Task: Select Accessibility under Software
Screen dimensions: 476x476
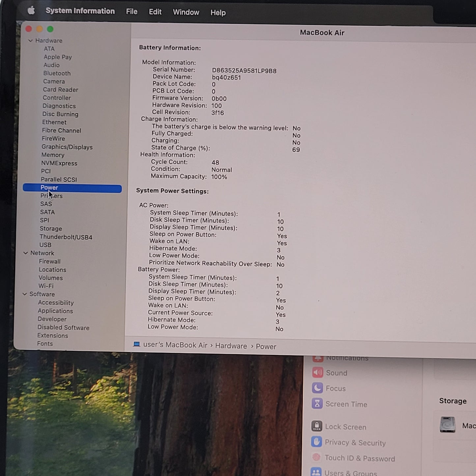Action: 56,303
